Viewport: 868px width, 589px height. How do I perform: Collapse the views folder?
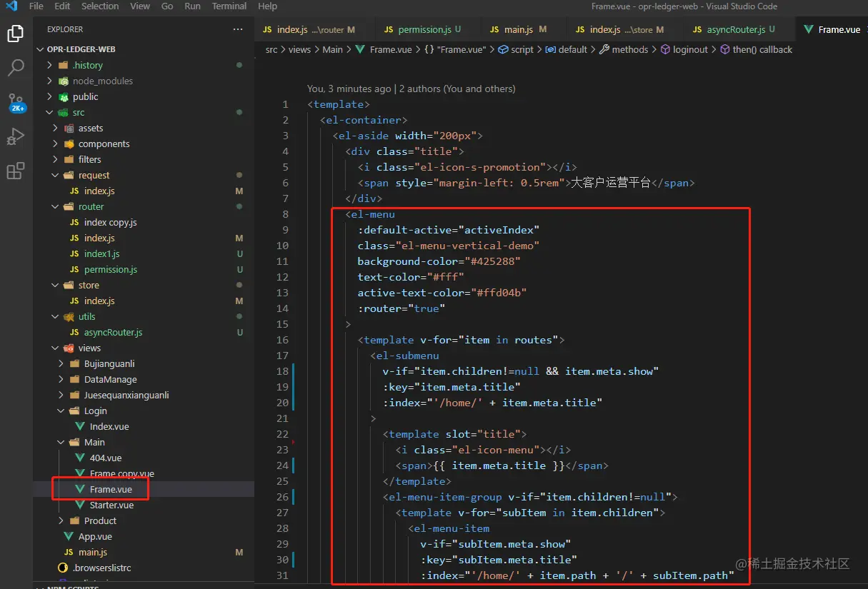coord(89,348)
